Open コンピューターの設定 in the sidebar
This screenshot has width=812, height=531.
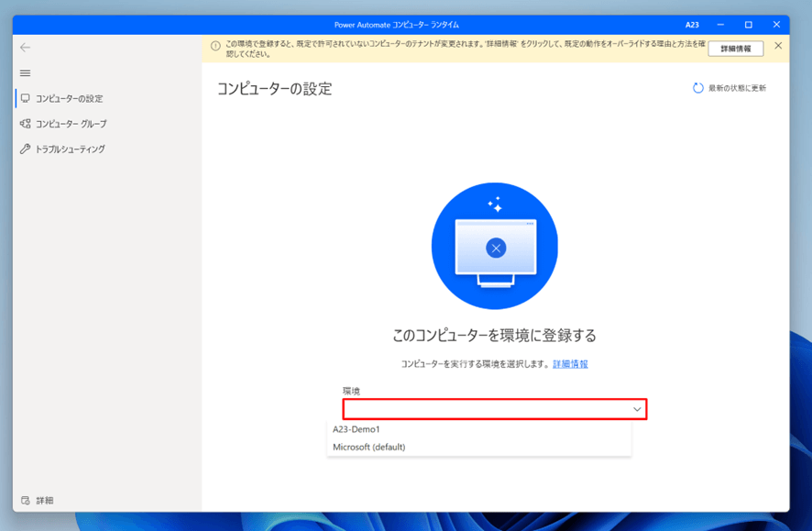108,98
